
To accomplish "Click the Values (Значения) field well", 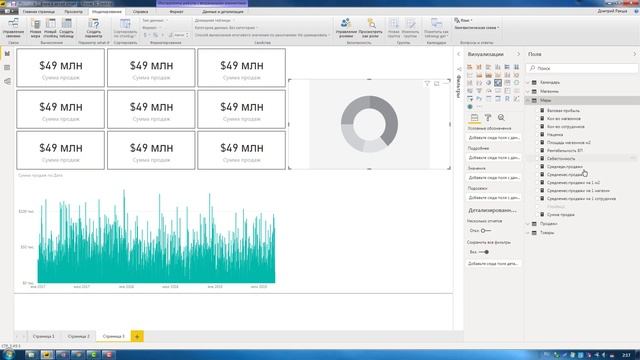I will (x=494, y=178).
